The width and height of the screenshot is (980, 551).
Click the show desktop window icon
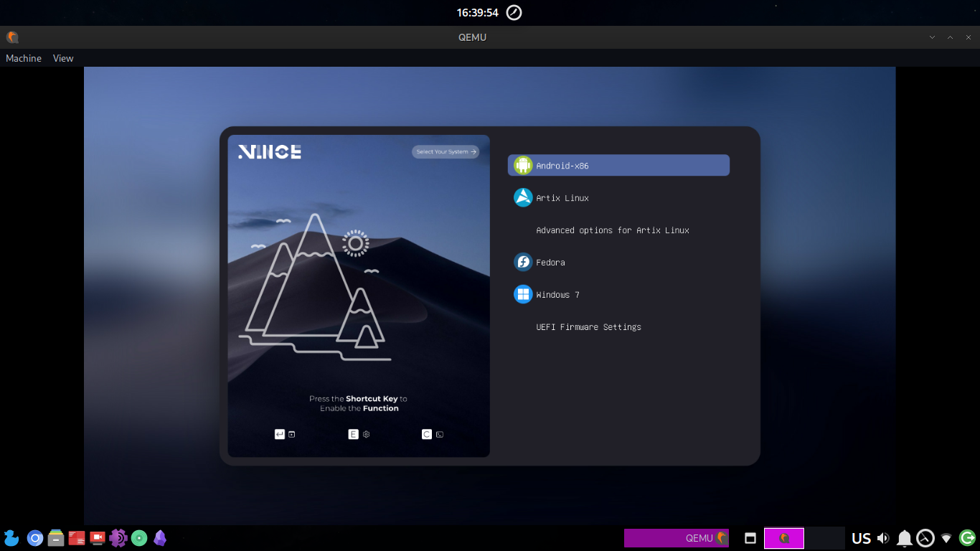tap(750, 538)
